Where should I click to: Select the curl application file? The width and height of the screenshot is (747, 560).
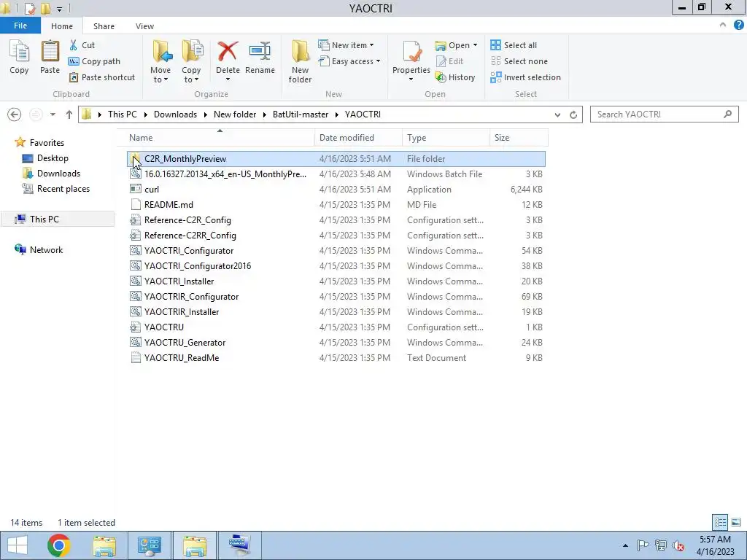pyautogui.click(x=336, y=190)
